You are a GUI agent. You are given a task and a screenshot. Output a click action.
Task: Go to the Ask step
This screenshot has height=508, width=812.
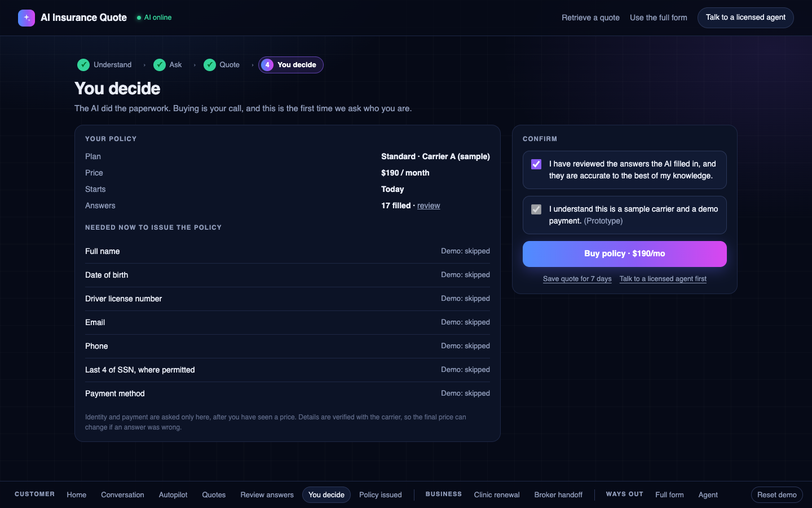click(167, 65)
